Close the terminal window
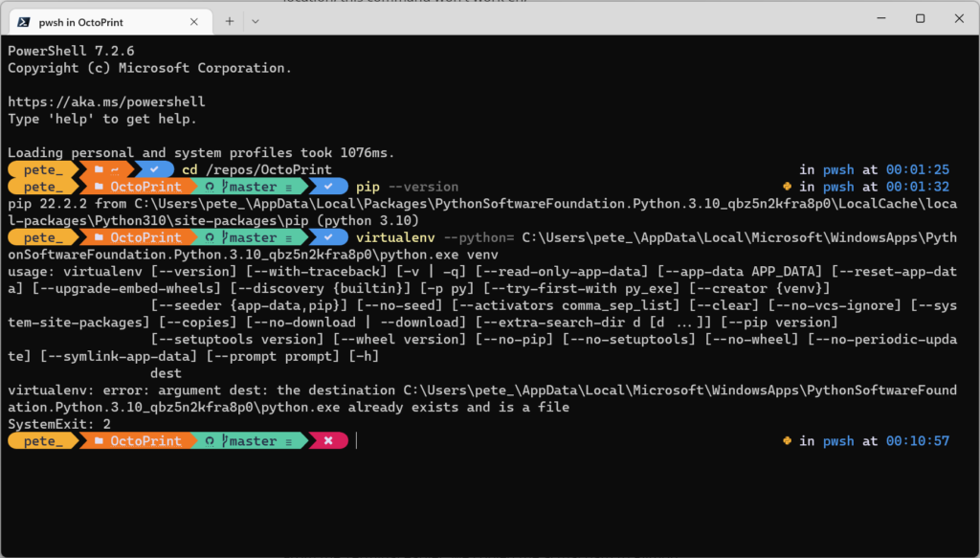Image resolution: width=980 pixels, height=558 pixels. 959,18
